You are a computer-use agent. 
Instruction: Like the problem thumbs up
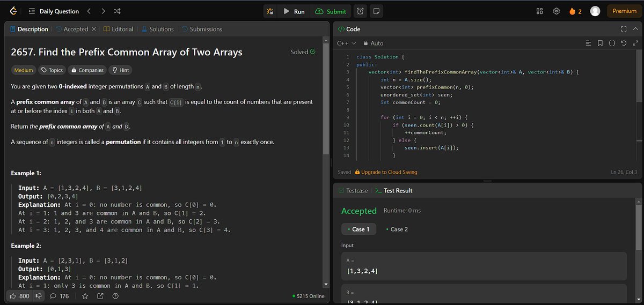pos(19,296)
